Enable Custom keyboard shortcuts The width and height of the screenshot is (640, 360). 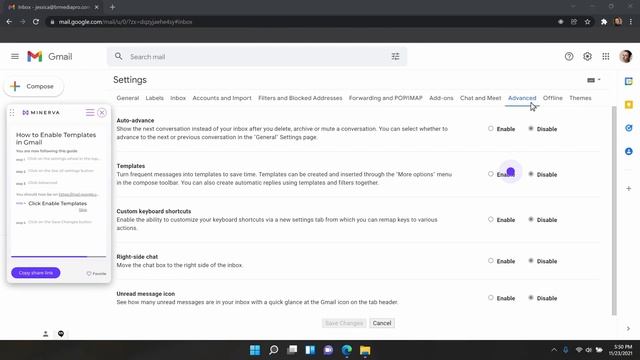click(491, 219)
